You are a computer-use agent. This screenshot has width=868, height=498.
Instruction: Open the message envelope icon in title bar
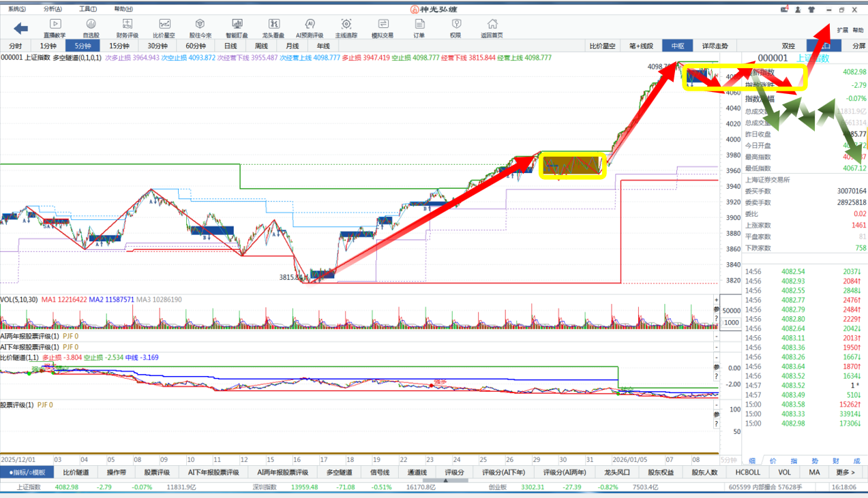(x=785, y=10)
